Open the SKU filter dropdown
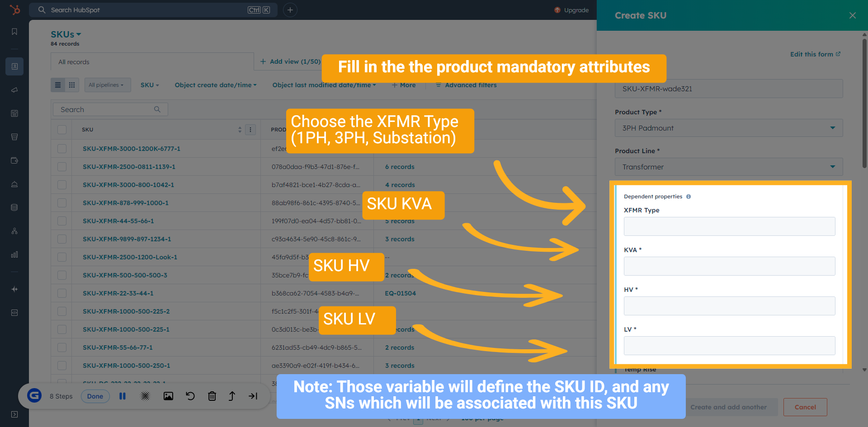This screenshot has width=868, height=427. coord(150,85)
